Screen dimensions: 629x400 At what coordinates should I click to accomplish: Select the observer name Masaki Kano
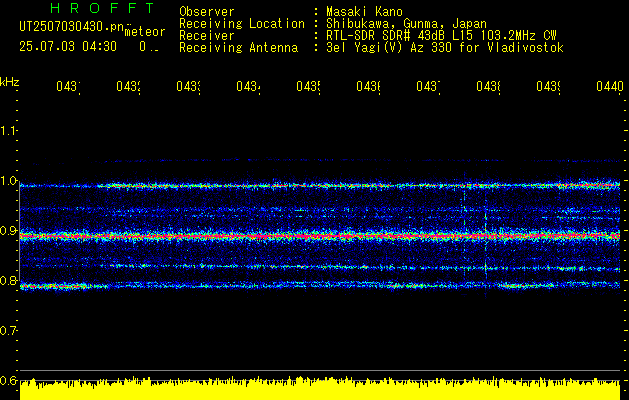364,11
